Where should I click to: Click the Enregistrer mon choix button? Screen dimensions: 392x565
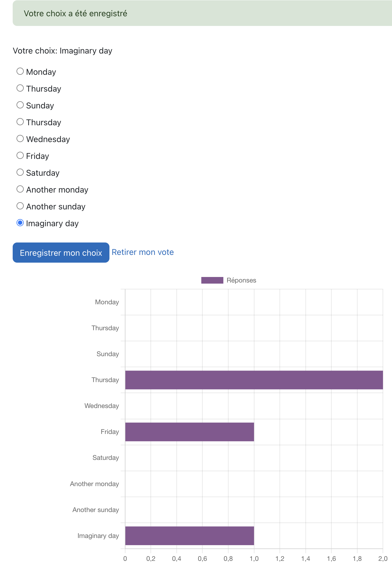pos(61,253)
